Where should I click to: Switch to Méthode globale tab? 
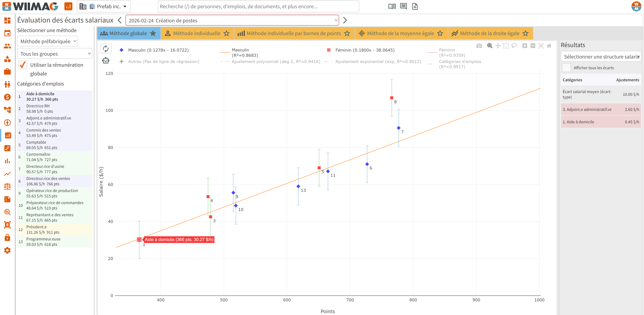[129, 33]
